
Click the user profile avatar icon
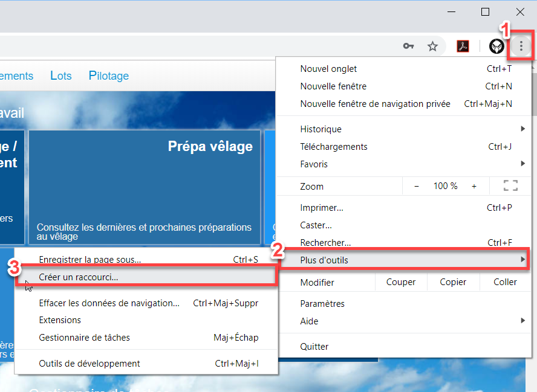(496, 46)
